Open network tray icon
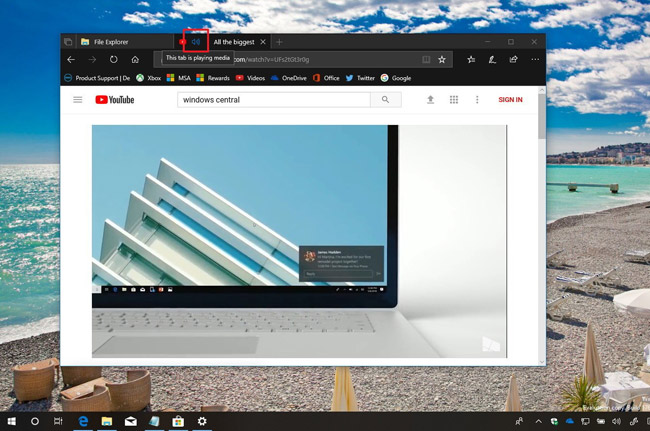The image size is (650, 431). 585,421
